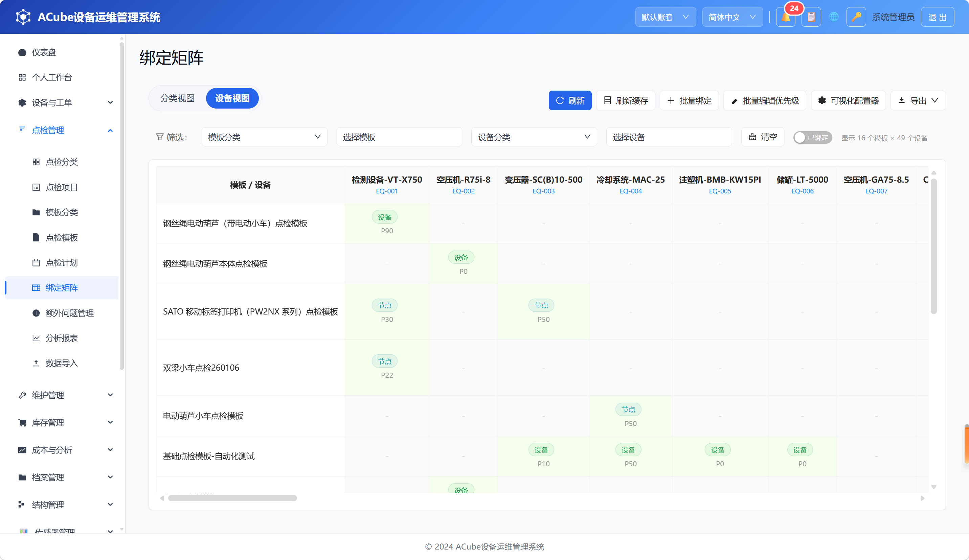Open 个人工作台 in sidebar
Image resolution: width=969 pixels, height=560 pixels.
62,77
